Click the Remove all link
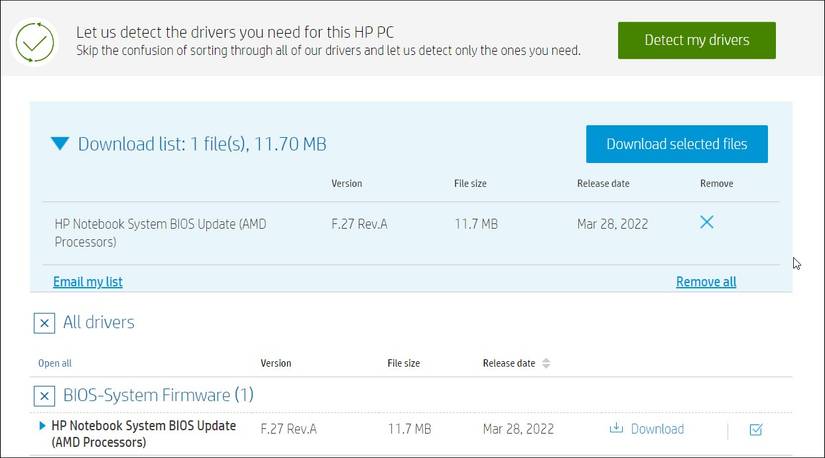Viewport: 825px width, 458px height. [x=706, y=282]
